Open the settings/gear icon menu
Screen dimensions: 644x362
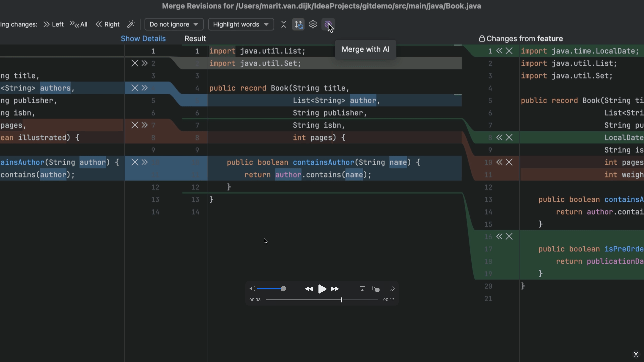313,24
